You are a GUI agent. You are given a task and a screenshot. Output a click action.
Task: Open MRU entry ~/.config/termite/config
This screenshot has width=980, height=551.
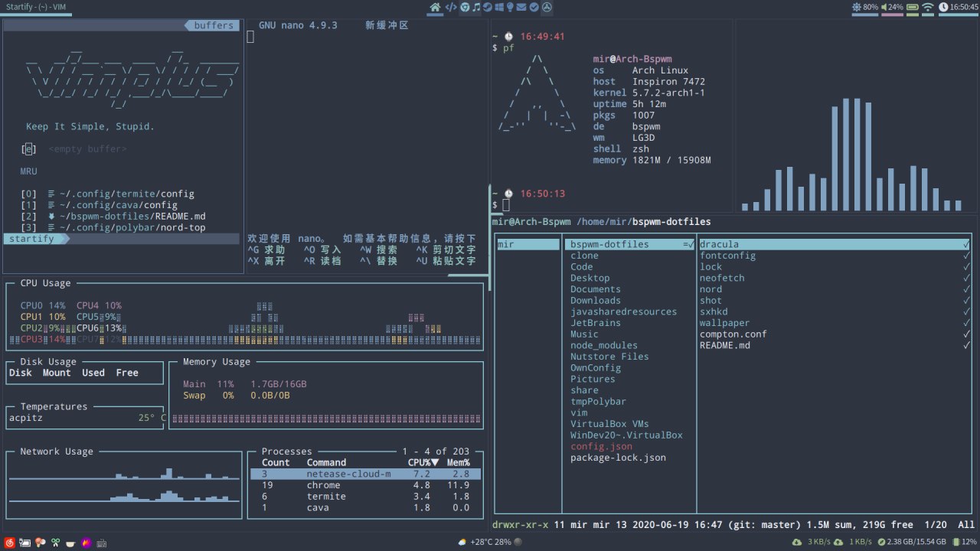(108, 194)
